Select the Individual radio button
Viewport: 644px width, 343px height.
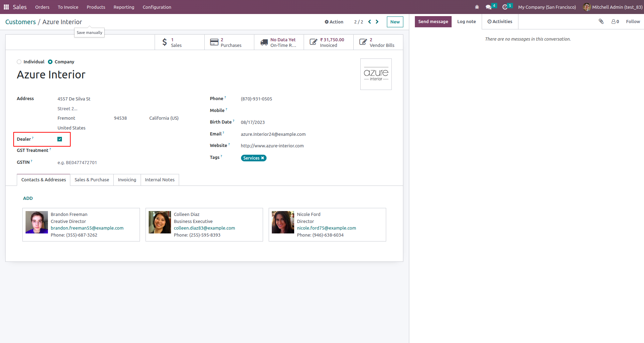point(19,62)
